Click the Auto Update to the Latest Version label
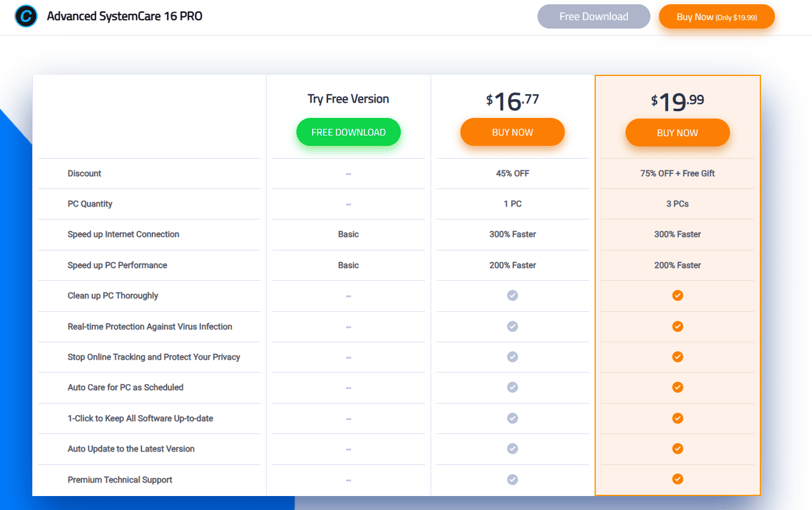This screenshot has height=510, width=812. [x=131, y=449]
